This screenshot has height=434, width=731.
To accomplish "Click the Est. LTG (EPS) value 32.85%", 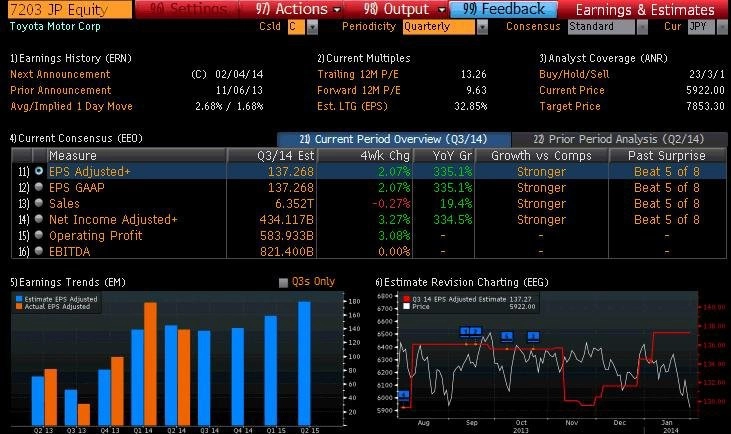I will [471, 106].
